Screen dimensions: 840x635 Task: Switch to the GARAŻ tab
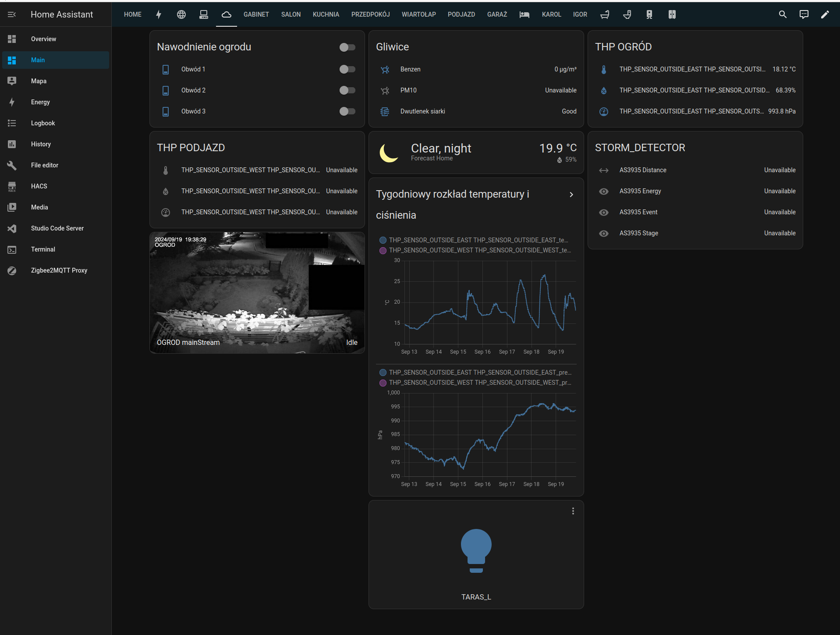[x=497, y=14]
